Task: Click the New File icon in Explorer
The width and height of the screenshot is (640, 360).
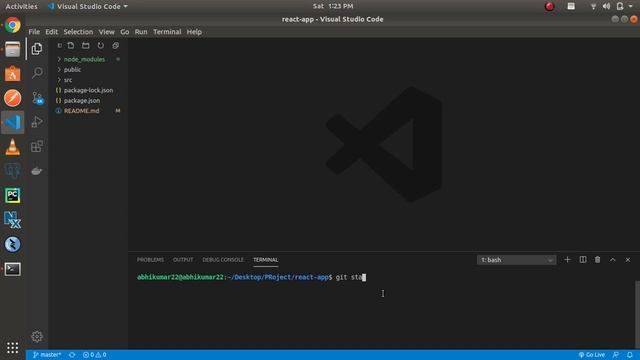Action: [x=71, y=45]
